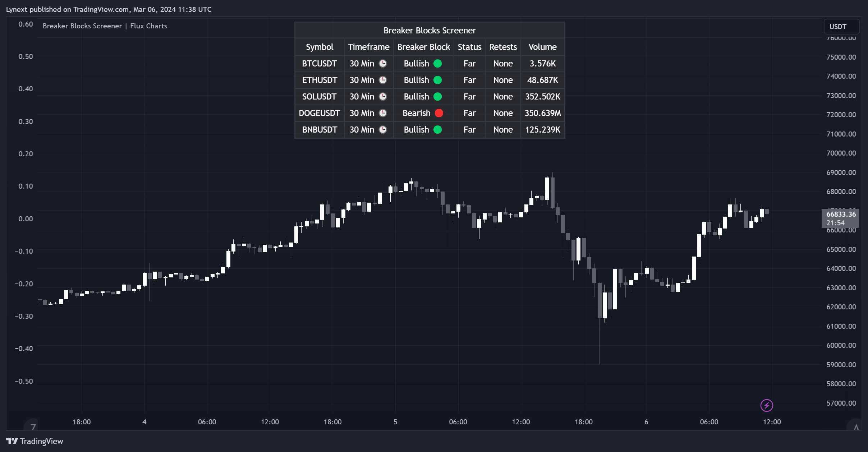Click the purple lightning bolt icon
The height and width of the screenshot is (452, 868).
click(766, 405)
